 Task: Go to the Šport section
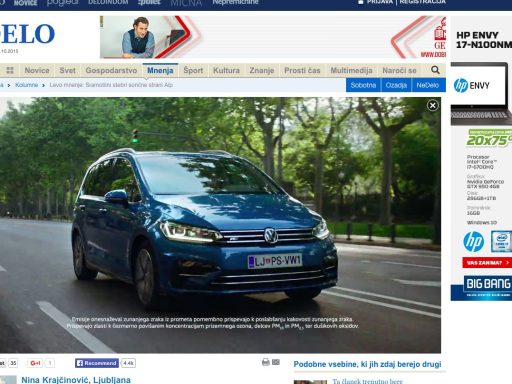pyautogui.click(x=193, y=70)
